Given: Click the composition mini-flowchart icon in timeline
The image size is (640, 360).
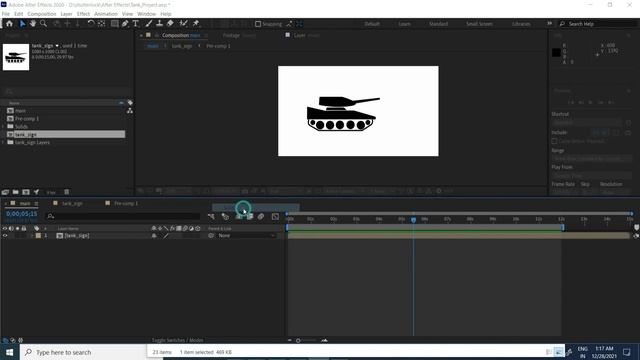Looking at the screenshot, I should coord(211,216).
